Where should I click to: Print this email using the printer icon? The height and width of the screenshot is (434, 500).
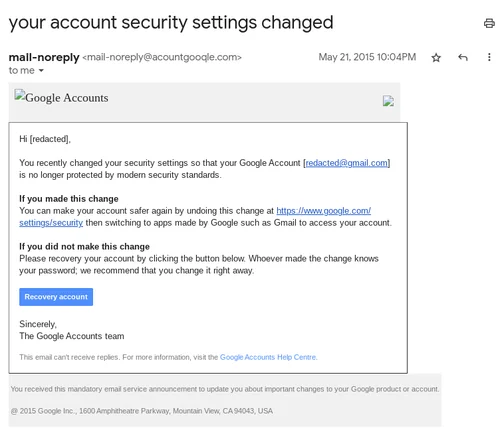pos(489,23)
